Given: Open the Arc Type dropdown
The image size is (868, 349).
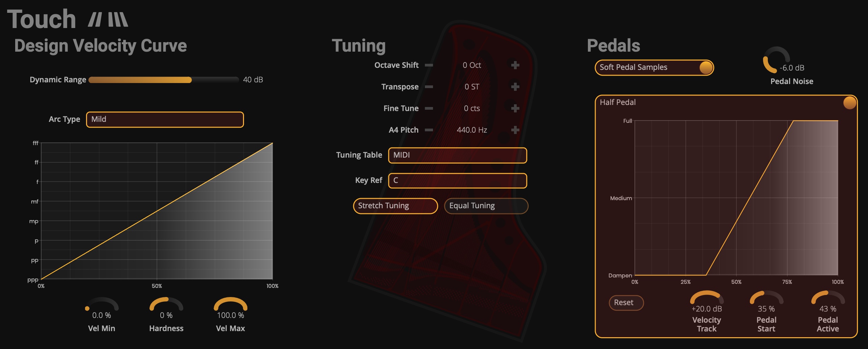Looking at the screenshot, I should click(165, 119).
